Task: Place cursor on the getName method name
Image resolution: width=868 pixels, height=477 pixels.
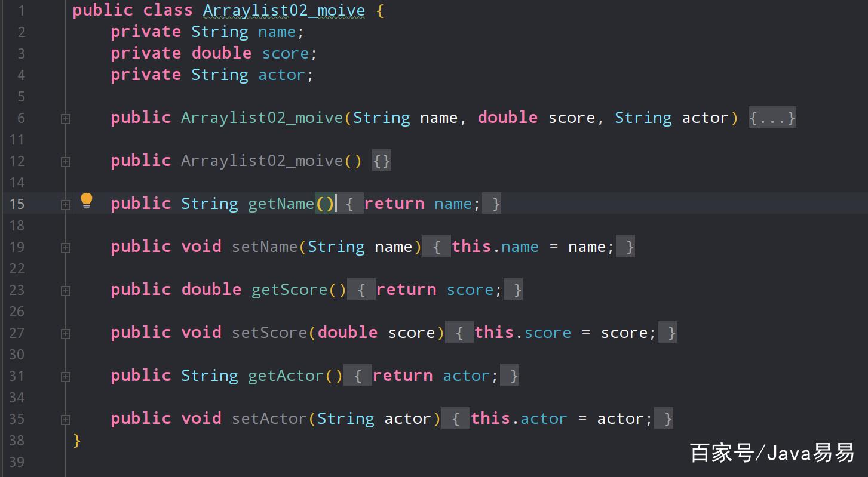Action: pos(281,204)
